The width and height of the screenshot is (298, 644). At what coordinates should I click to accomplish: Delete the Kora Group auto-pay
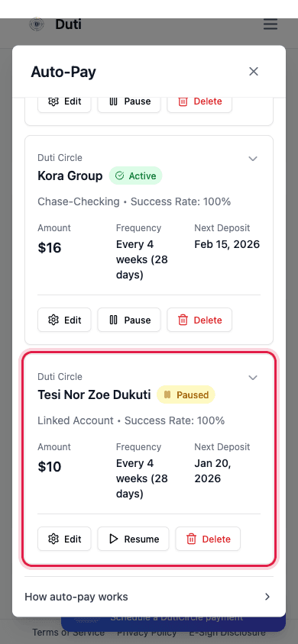point(199,320)
